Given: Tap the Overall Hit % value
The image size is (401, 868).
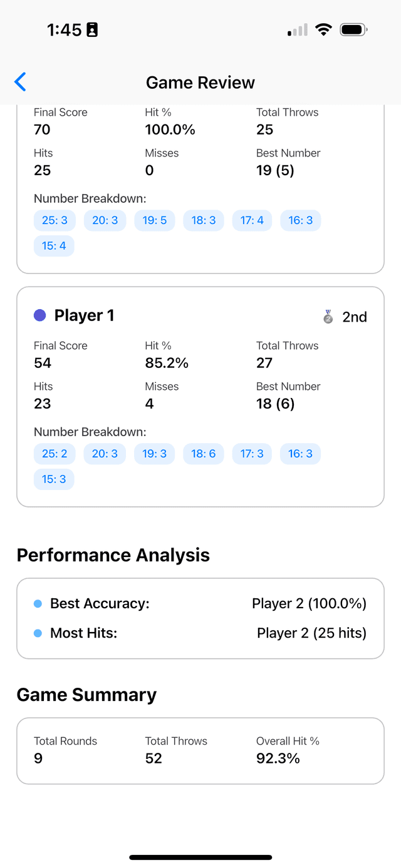Looking at the screenshot, I should [x=278, y=758].
